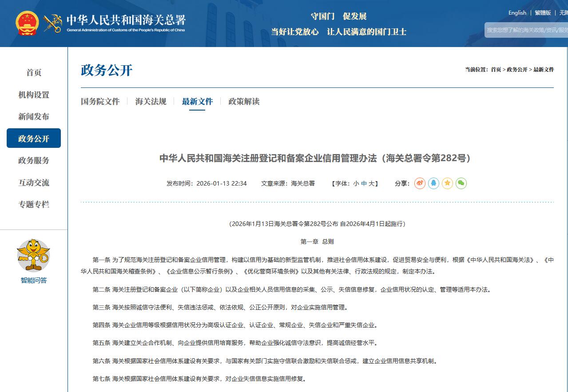Go to 政务服务 in the sidebar

(x=34, y=161)
